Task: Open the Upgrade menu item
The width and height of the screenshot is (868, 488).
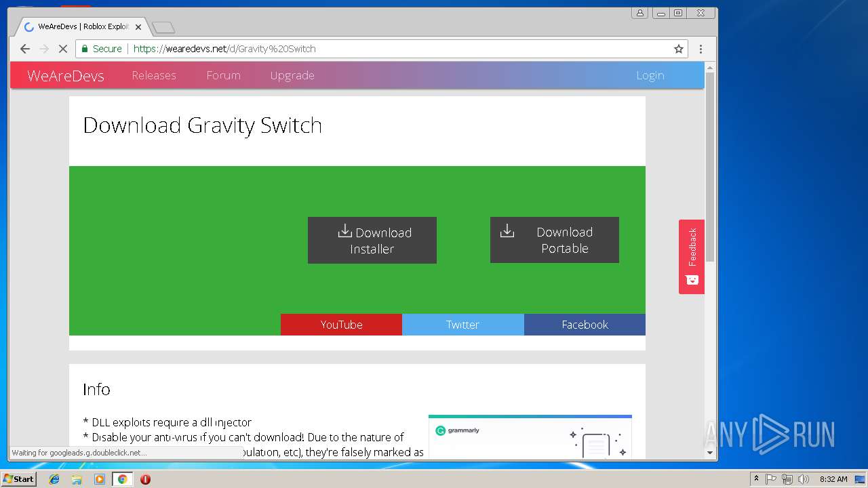Action: point(292,75)
